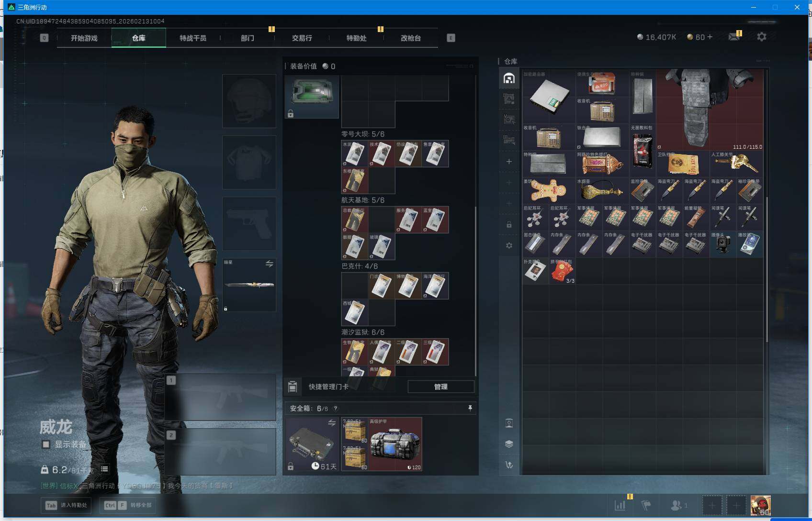Image resolution: width=812 pixels, height=521 pixels.
Task: Click the 转移全部 shortcut button
Action: tap(127, 505)
